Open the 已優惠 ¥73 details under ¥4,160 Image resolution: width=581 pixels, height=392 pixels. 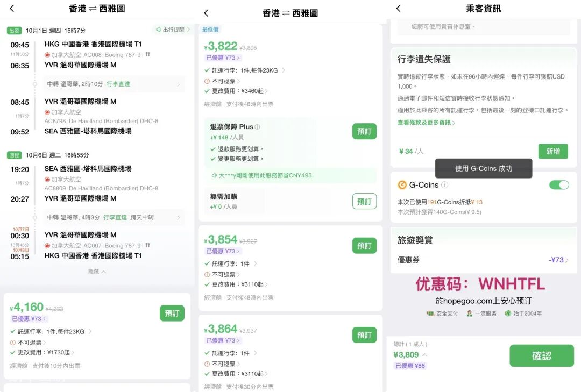tap(29, 319)
